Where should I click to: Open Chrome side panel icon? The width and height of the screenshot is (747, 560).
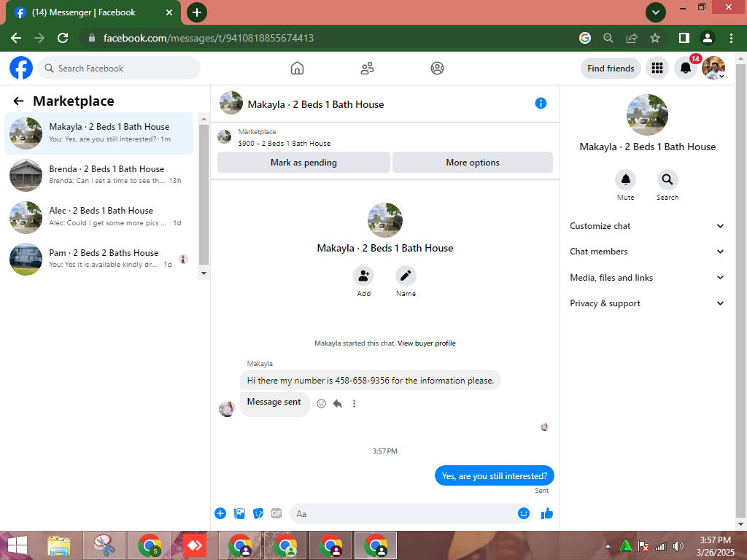click(x=684, y=38)
